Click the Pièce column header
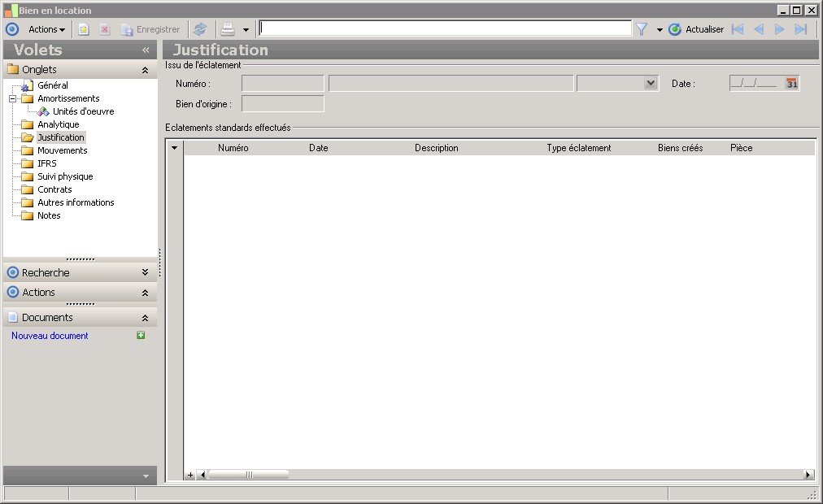Screen dimensions: 823x504 point(741,148)
